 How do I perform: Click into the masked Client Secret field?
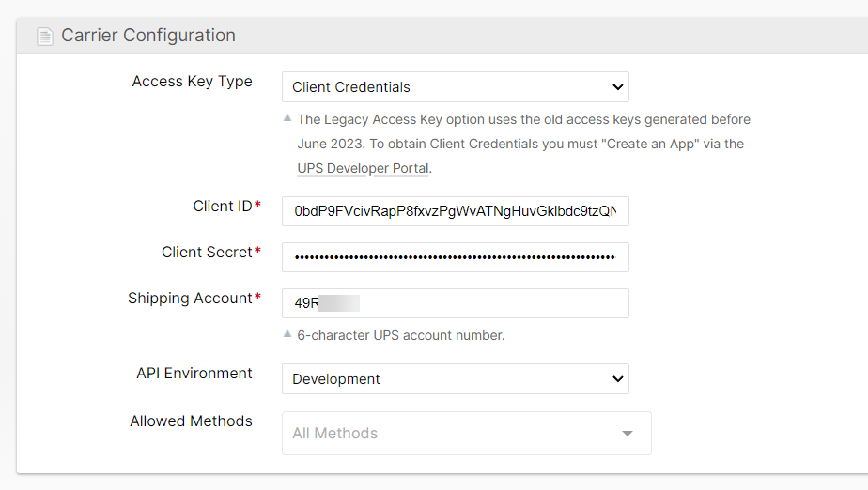[x=455, y=257]
